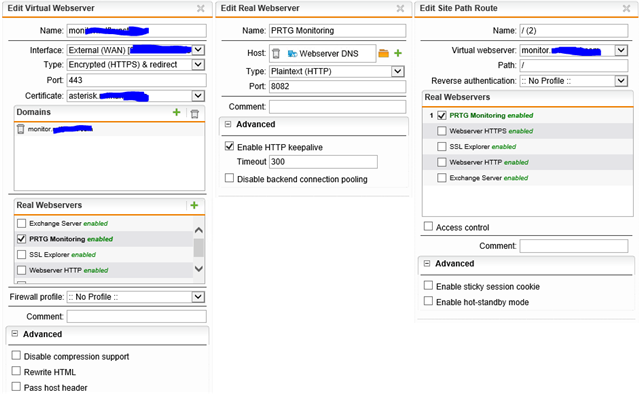
Task: Open the Certificate dropdown
Action: [198, 96]
